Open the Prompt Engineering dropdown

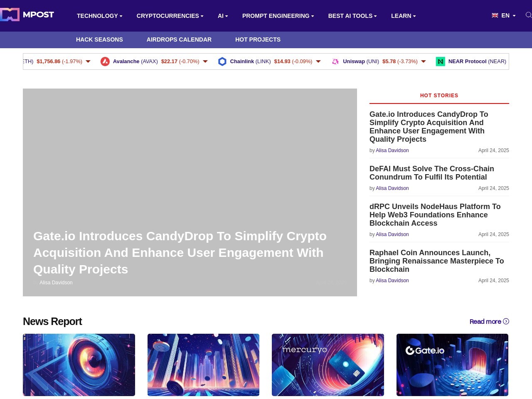[278, 16]
